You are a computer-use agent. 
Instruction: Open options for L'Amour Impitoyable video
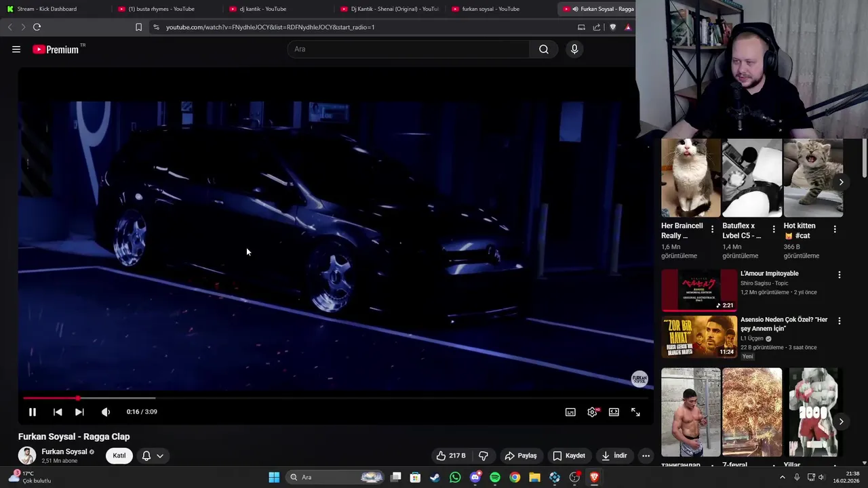coord(840,274)
